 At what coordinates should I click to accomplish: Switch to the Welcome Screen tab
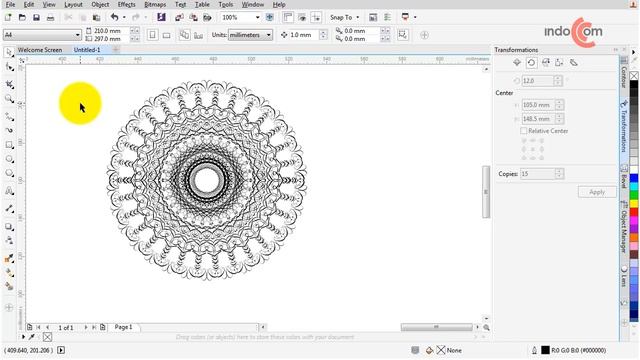pos(40,50)
